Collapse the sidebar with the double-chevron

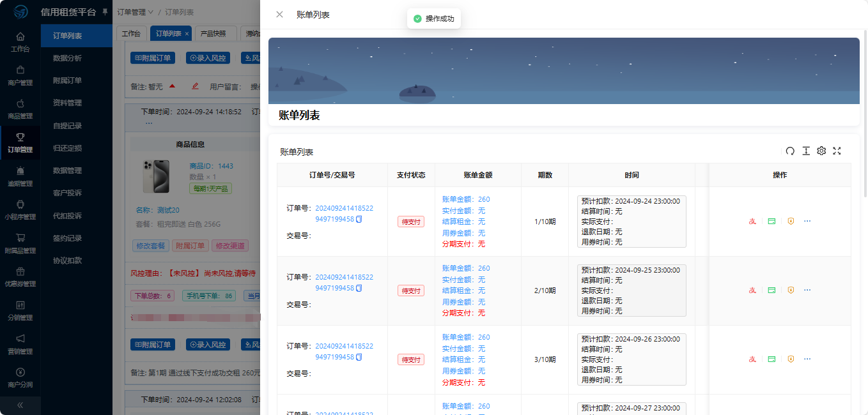click(x=20, y=405)
